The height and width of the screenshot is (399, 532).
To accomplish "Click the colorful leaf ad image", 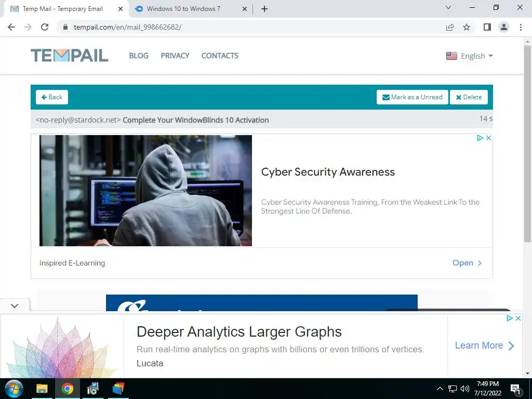I will point(62,347).
